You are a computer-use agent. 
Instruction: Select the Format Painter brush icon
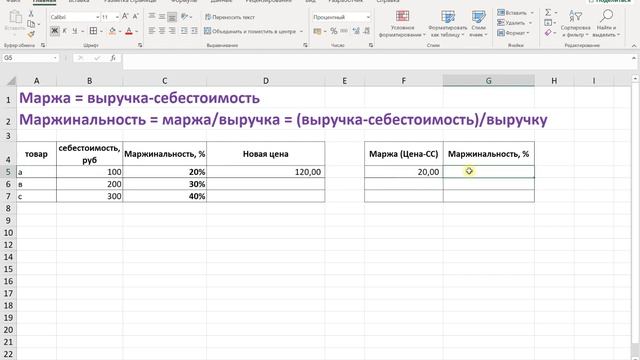point(31,34)
